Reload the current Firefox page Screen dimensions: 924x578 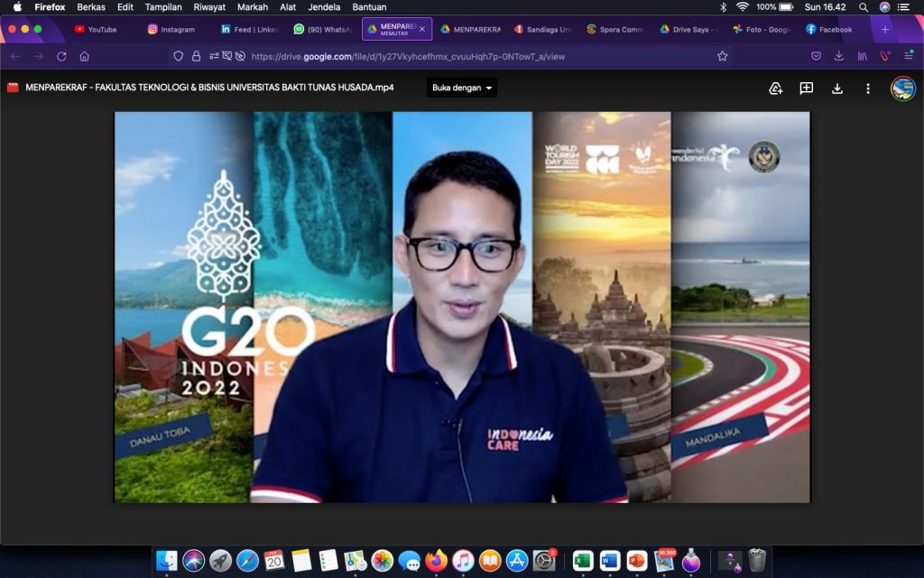click(x=61, y=57)
